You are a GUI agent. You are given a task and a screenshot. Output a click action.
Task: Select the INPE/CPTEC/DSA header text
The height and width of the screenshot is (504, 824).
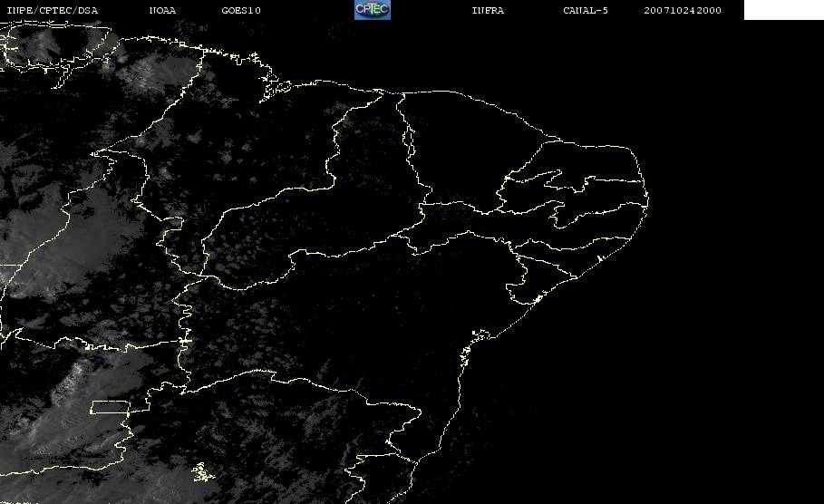[x=52, y=11]
